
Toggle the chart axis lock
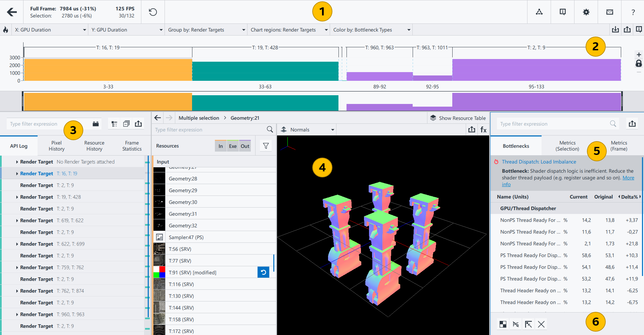click(639, 63)
